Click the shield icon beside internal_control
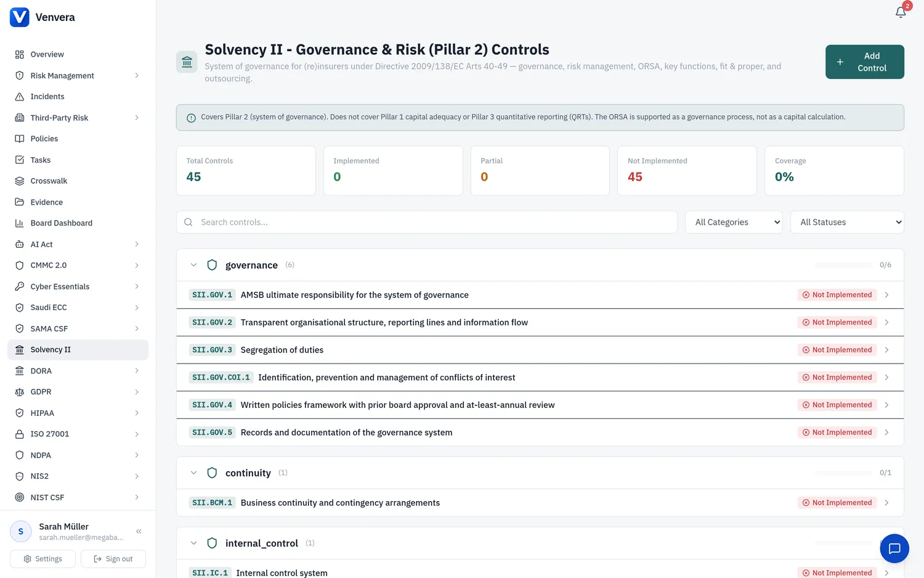Viewport: 924px width, 578px height. click(x=212, y=543)
